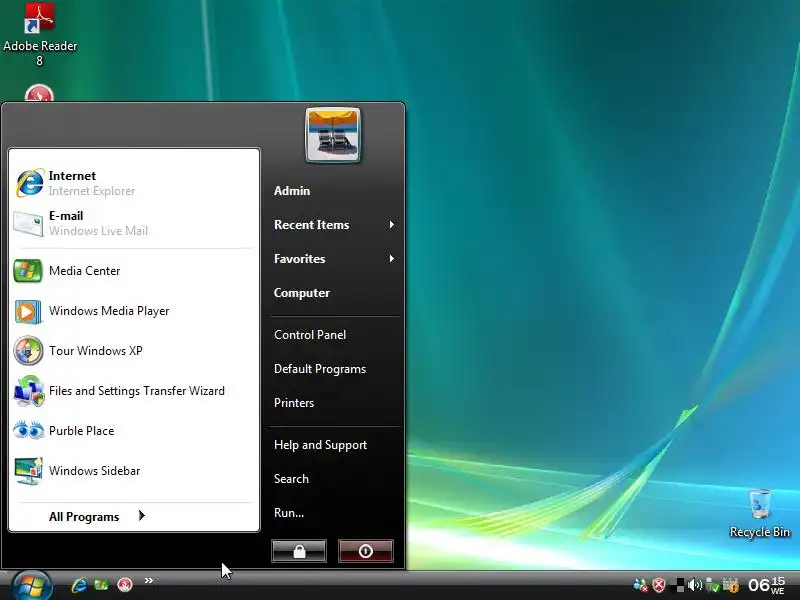Open Adobe Reader 8 desktop shortcut
Viewport: 800px width, 600px height.
click(x=40, y=35)
